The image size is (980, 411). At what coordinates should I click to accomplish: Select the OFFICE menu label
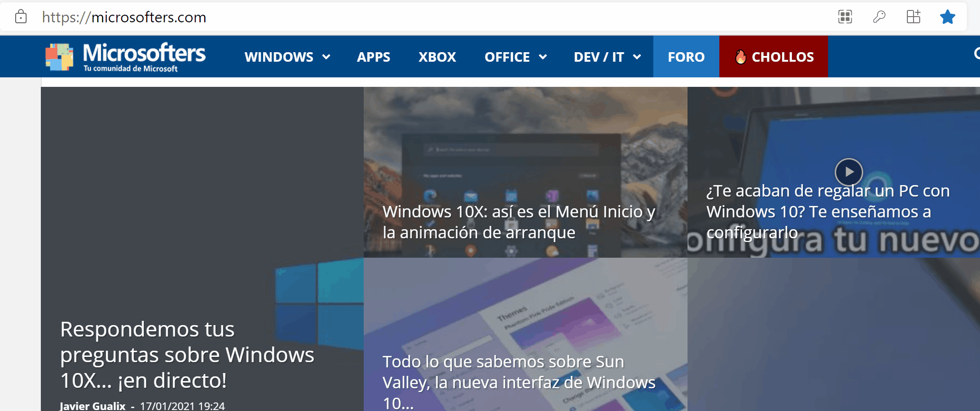(507, 57)
